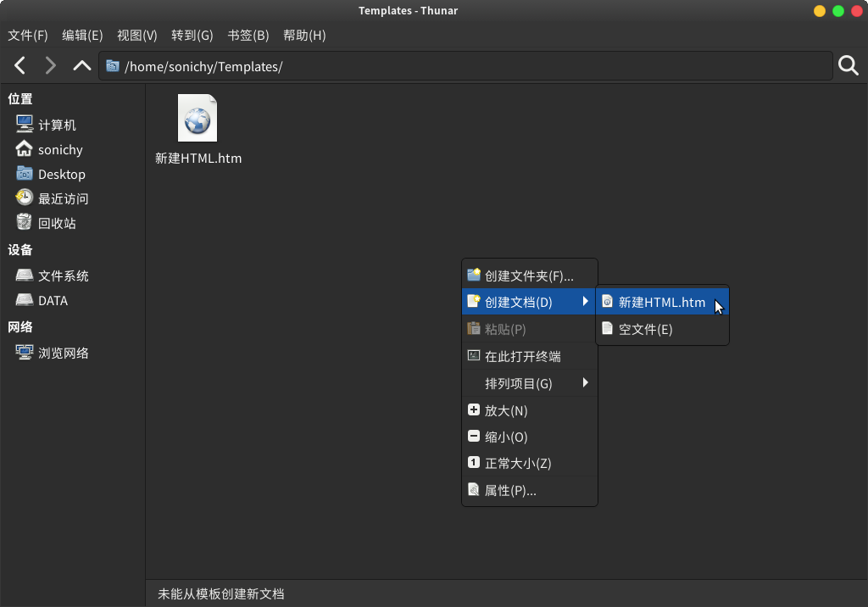Choose 新建HTML.htm template in submenu
This screenshot has height=607, width=868.
[661, 302]
